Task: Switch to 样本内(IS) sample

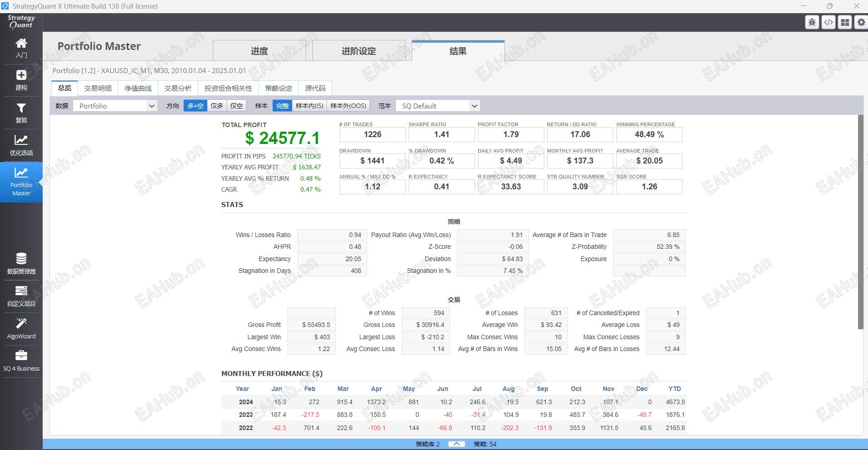Action: tap(310, 106)
